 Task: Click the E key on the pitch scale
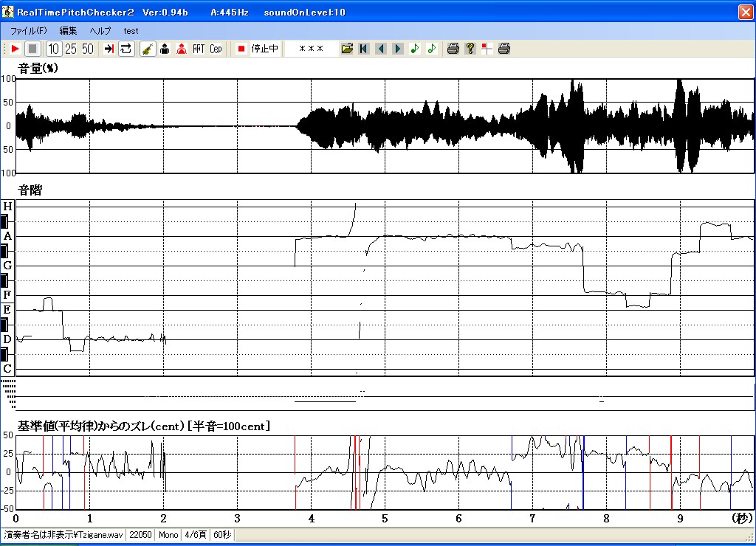click(7, 310)
